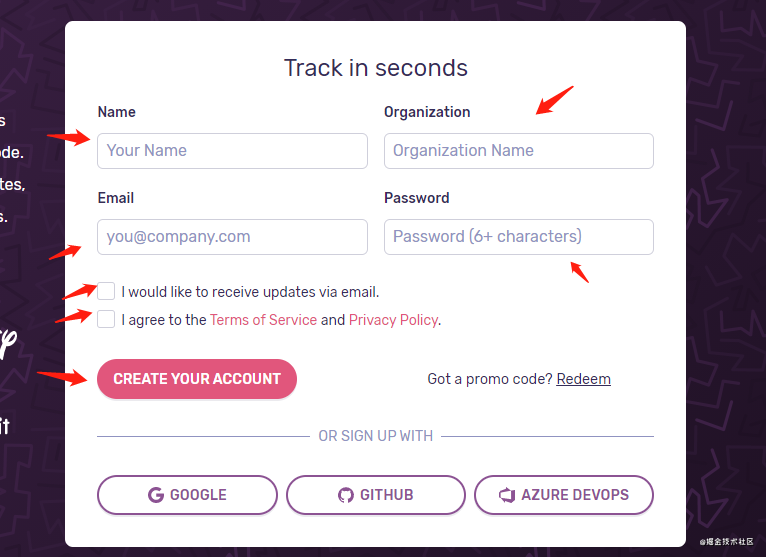Screen dimensions: 766x557
Task: Click the bold Password field label
Action: [x=416, y=198]
